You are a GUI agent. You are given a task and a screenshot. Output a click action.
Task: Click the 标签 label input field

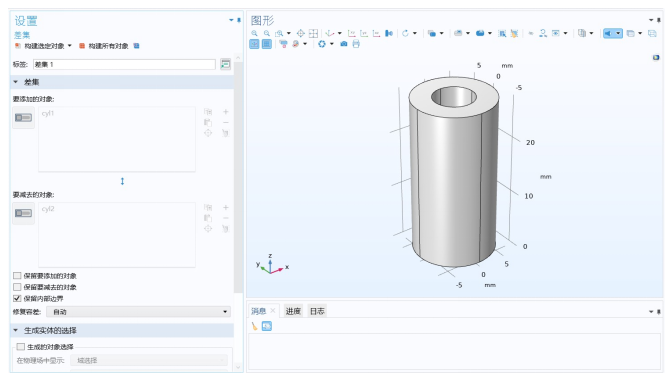tap(124, 65)
